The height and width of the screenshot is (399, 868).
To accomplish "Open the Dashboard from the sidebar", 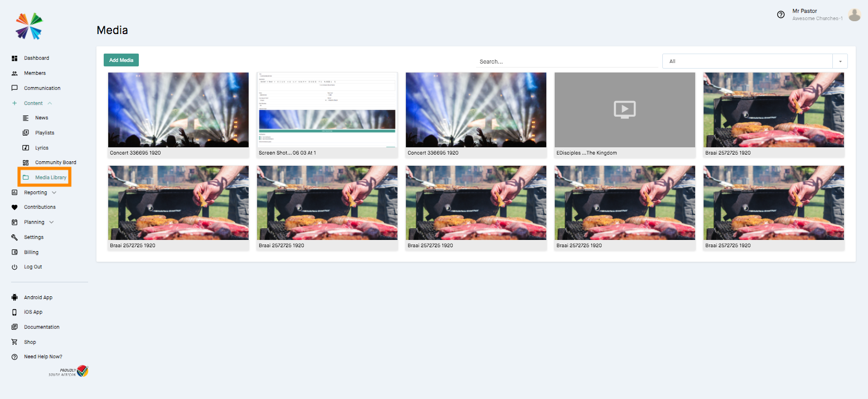I will point(14,58).
